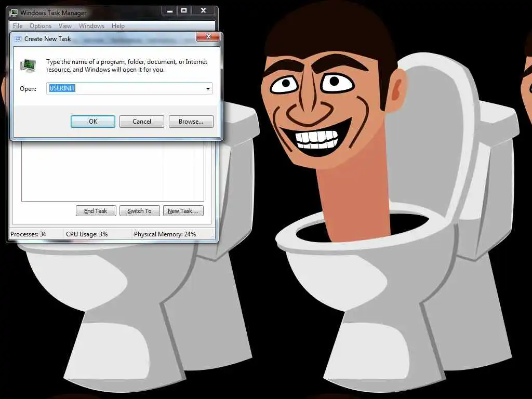This screenshot has height=399, width=532.
Task: Open the Options menu in Task Manager
Action: point(41,26)
